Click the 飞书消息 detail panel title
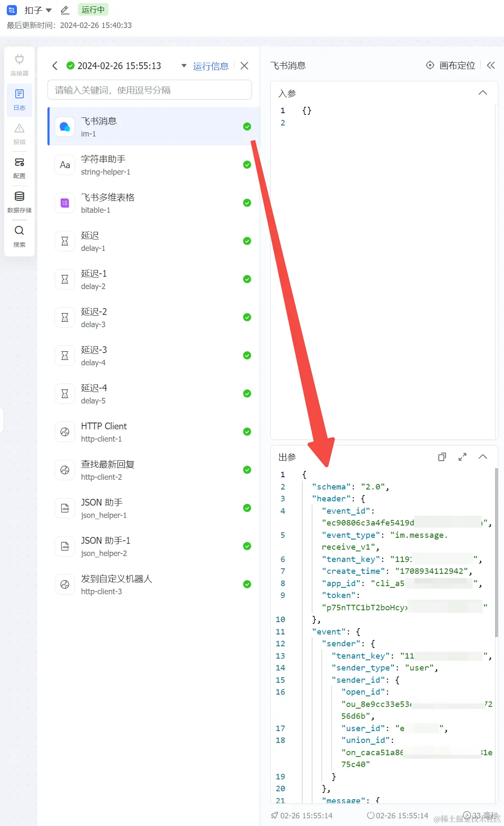This screenshot has height=826, width=504. [x=288, y=66]
